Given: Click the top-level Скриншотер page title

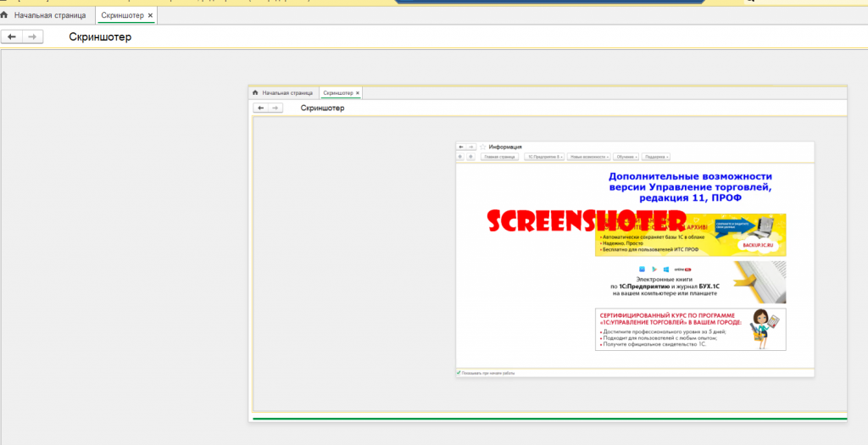Looking at the screenshot, I should click(100, 37).
